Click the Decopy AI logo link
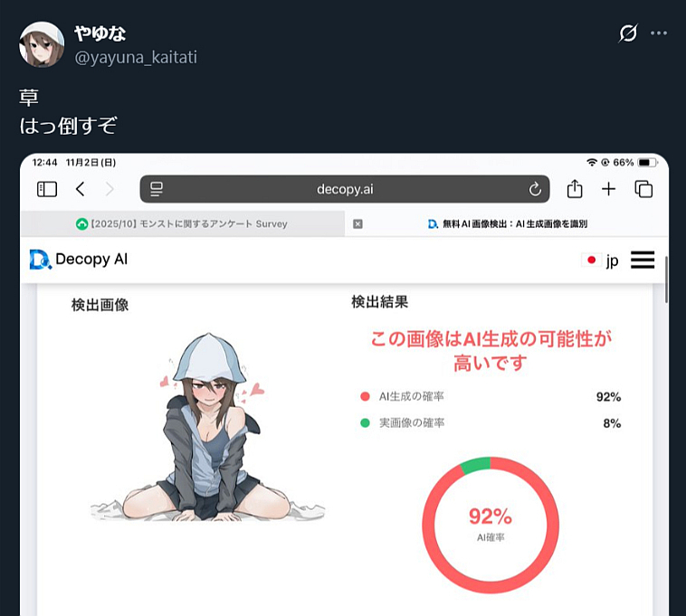Viewport: 686px width, 616px height. [79, 260]
